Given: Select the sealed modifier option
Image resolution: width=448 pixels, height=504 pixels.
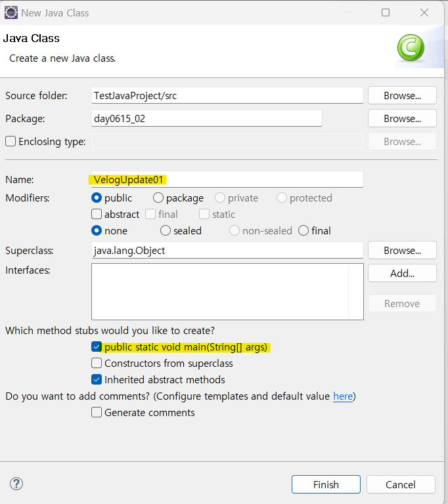Looking at the screenshot, I should point(166,230).
